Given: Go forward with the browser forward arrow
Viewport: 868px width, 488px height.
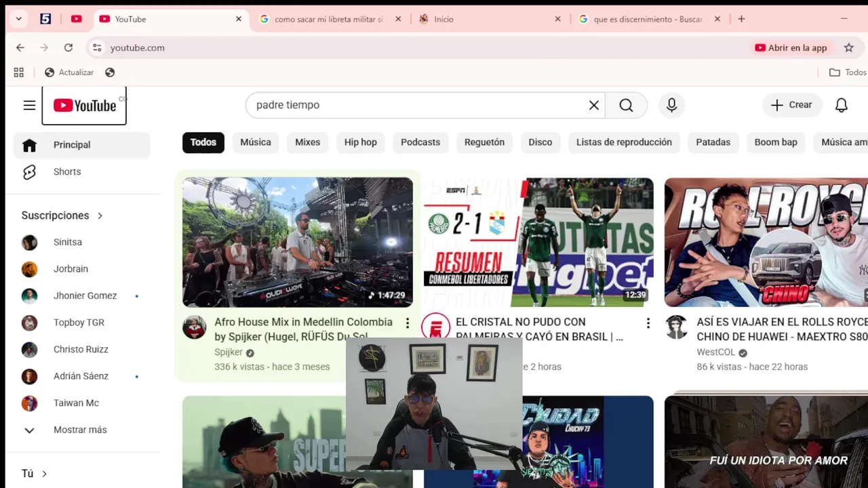Looking at the screenshot, I should 44,47.
